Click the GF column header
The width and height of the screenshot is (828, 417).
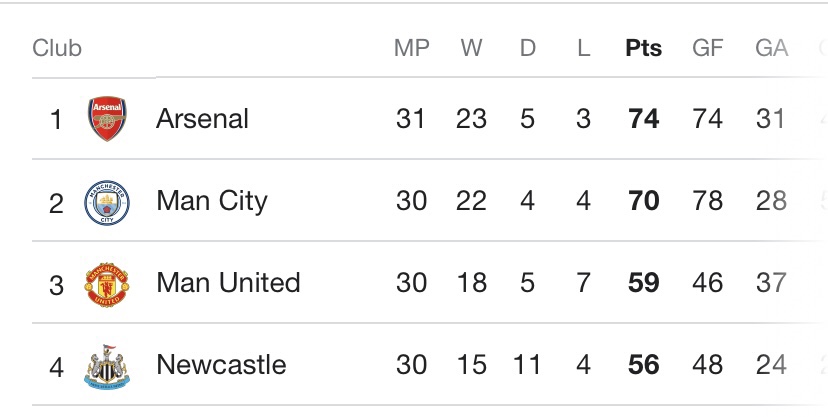[707, 48]
